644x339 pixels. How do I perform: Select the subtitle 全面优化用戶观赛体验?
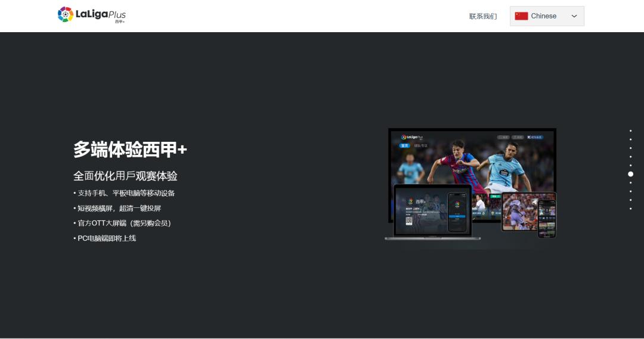coord(125,176)
